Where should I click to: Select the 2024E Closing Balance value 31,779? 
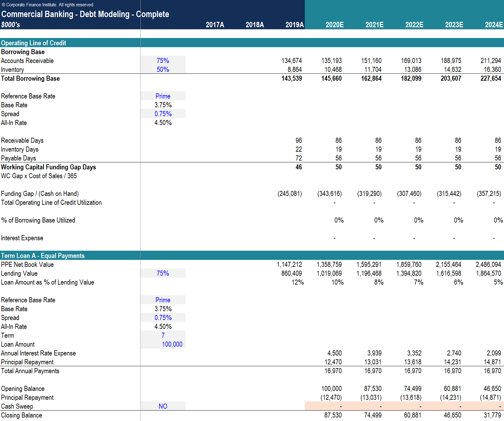pos(492,415)
